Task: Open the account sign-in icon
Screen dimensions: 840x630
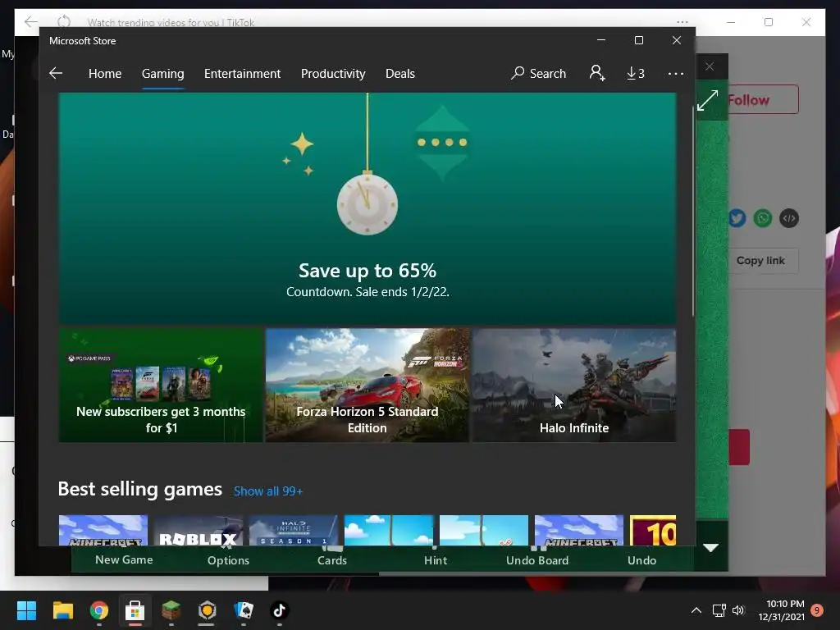Action: click(x=597, y=73)
